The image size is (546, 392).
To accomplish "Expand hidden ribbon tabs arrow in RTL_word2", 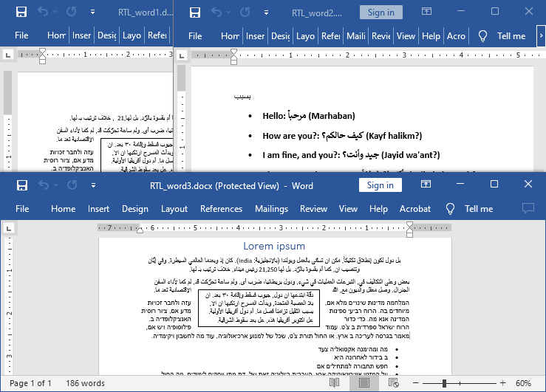I will click(540, 35).
